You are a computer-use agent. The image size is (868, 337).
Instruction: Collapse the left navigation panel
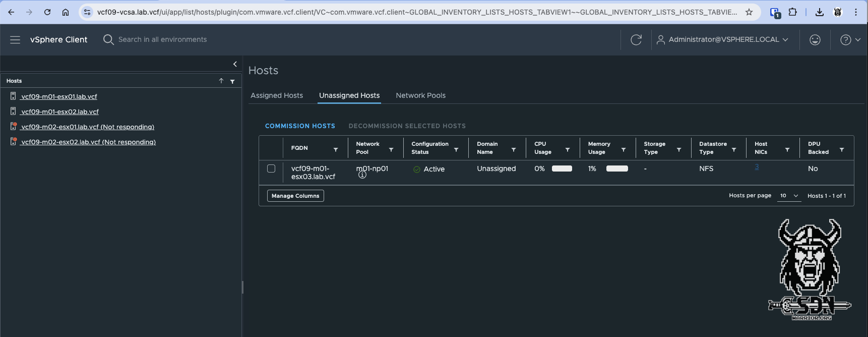tap(235, 64)
